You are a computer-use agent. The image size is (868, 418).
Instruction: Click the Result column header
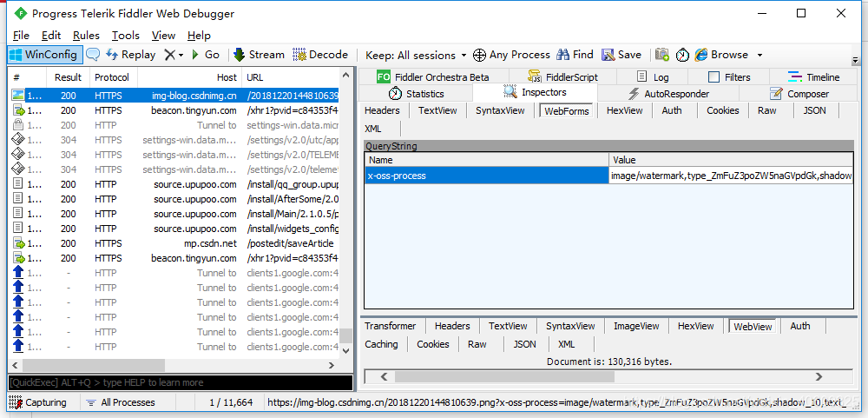[68, 77]
